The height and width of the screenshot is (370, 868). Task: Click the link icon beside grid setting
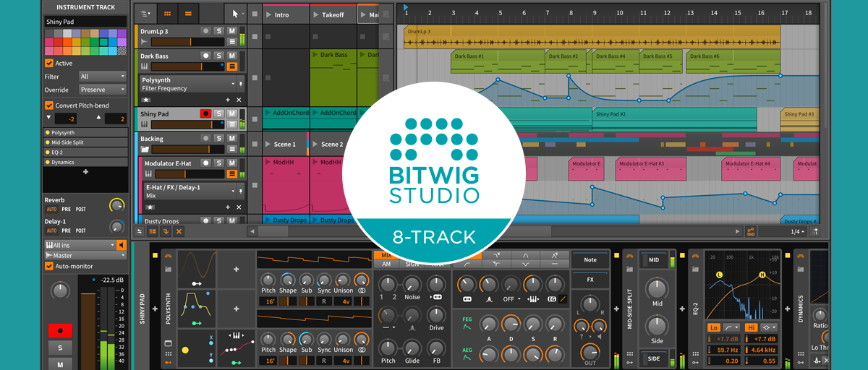pyautogui.click(x=750, y=231)
